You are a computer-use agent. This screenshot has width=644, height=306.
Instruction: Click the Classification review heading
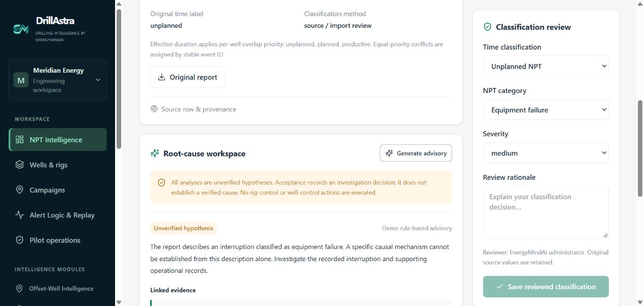pyautogui.click(x=534, y=27)
